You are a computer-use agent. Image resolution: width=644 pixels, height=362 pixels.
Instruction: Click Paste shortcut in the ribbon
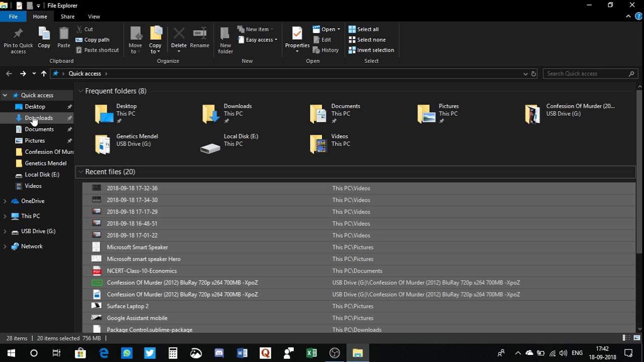(98, 50)
